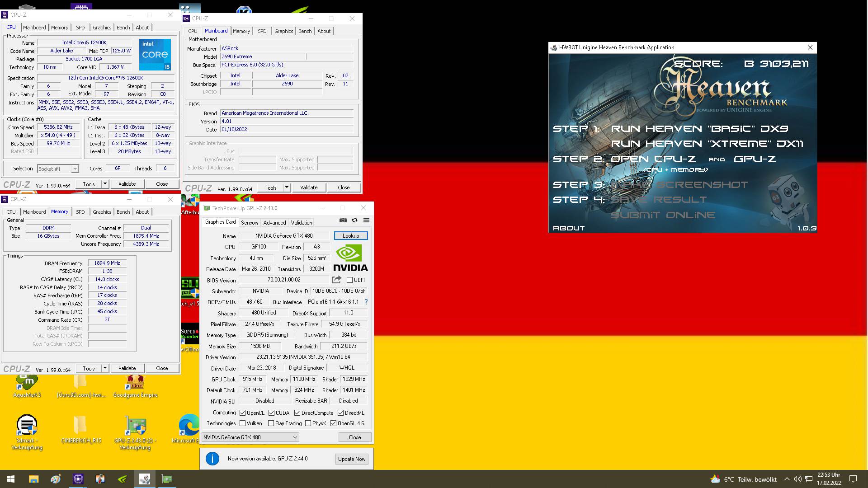This screenshot has height=488, width=868.
Task: Click the Update Now button
Action: pyautogui.click(x=352, y=459)
